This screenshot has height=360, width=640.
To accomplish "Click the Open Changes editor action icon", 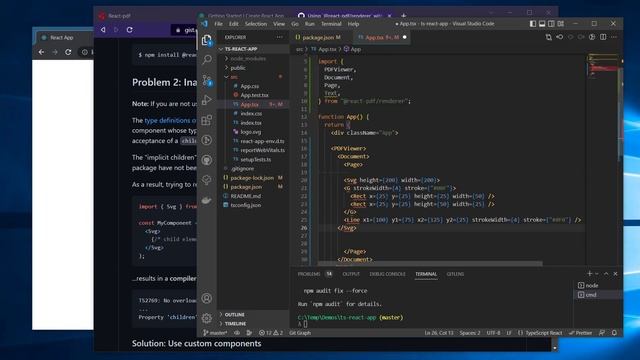I will (549, 37).
